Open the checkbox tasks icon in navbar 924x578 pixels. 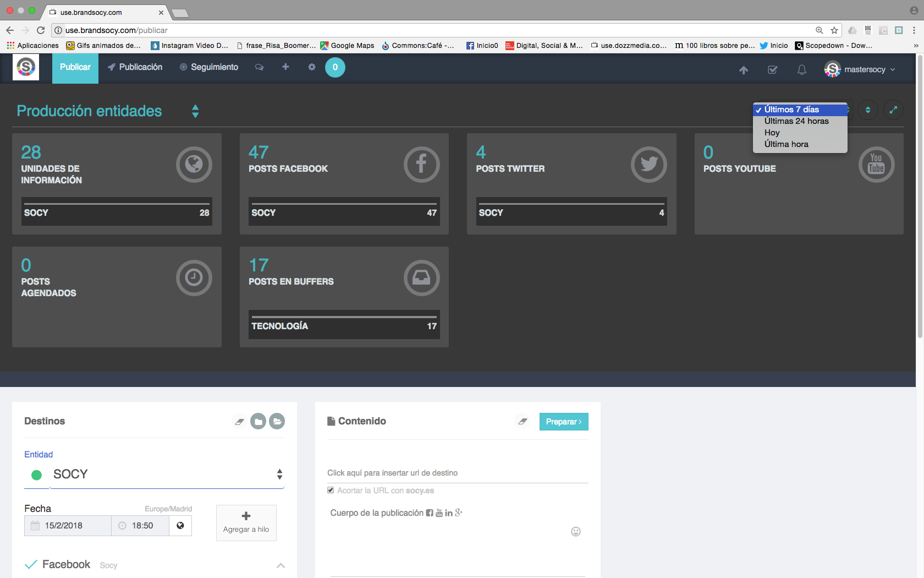(x=773, y=70)
